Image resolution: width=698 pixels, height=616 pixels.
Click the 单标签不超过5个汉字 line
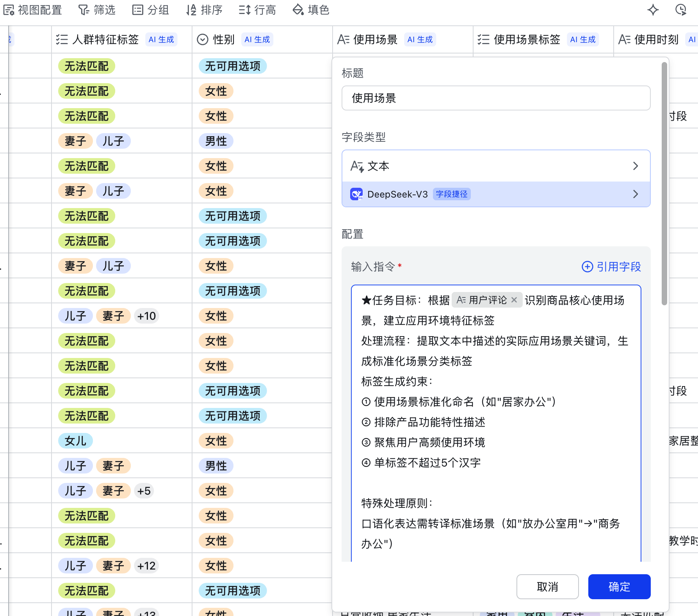421,463
